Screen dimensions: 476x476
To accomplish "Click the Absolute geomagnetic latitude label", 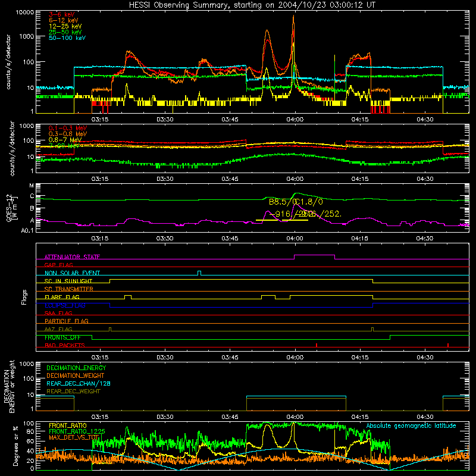I will (411, 425).
